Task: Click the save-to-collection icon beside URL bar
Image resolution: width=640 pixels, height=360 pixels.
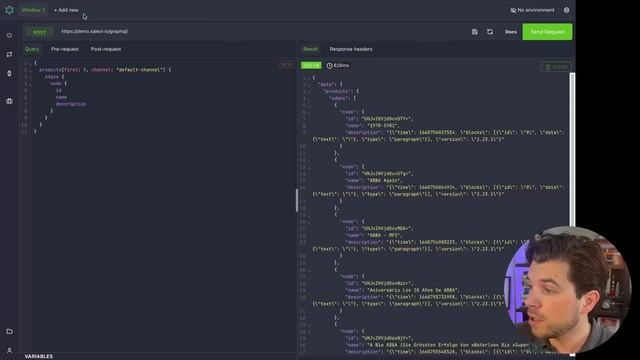Action: click(475, 32)
